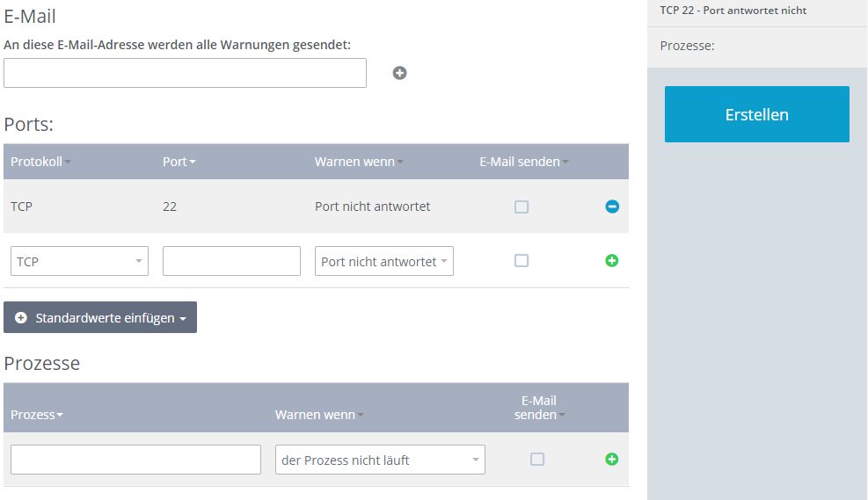Sort ports by E-Mail senden column
Image resolution: width=868 pixels, height=500 pixels.
pyautogui.click(x=523, y=162)
